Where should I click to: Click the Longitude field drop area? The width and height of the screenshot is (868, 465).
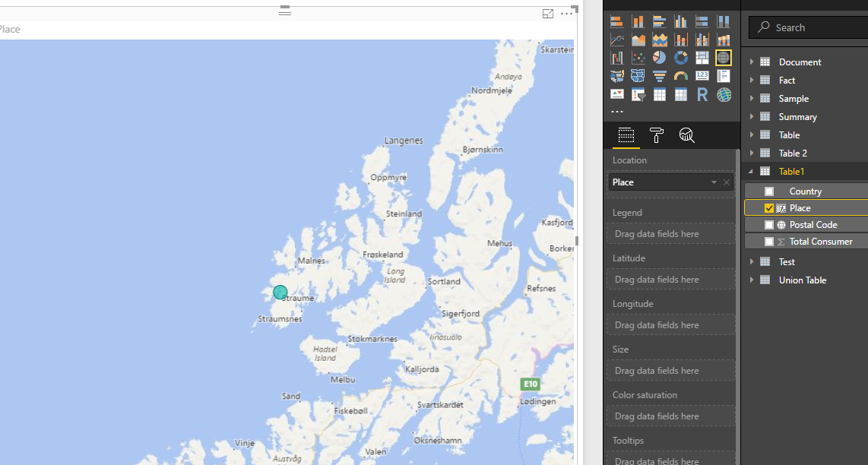[671, 325]
